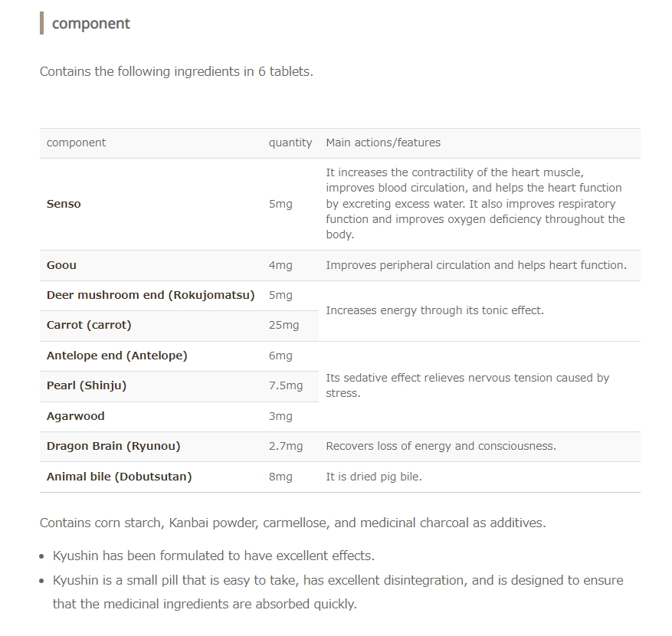The image size is (672, 636).
Task: Click the "It is dried pig bile" text
Action: [x=374, y=477]
